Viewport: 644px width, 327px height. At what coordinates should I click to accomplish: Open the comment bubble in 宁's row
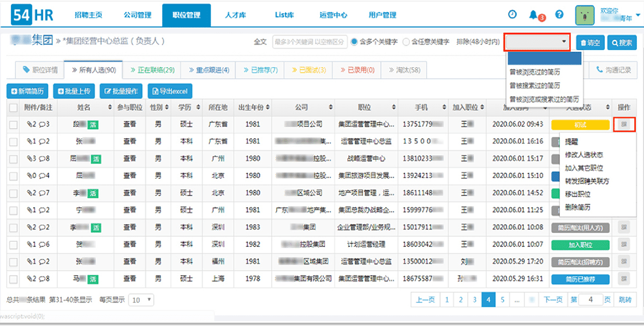pos(43,210)
